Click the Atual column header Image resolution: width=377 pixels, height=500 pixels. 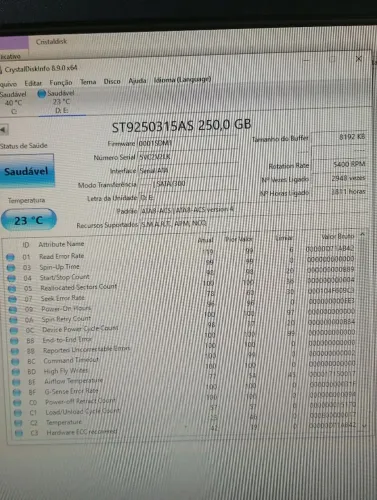[205, 240]
